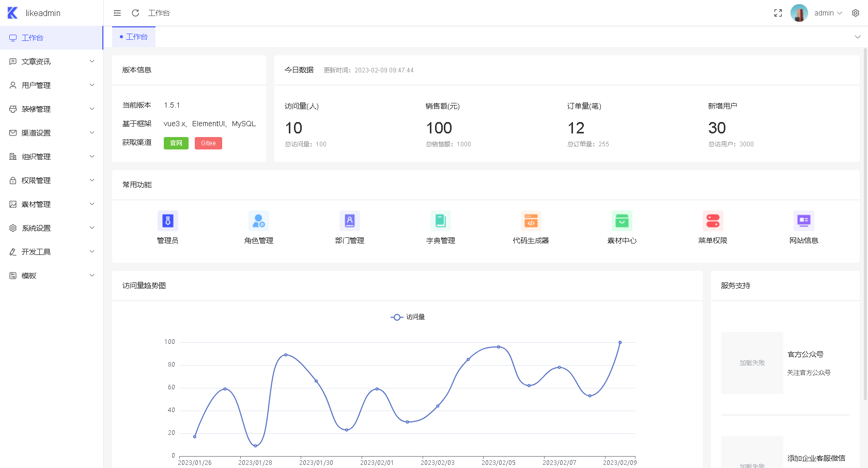Click the 模板 sidebar icon
Image resolution: width=868 pixels, height=468 pixels.
[13, 276]
